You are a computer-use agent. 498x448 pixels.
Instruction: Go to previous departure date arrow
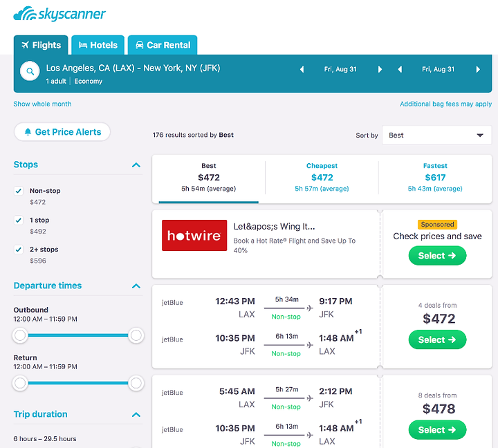(302, 69)
